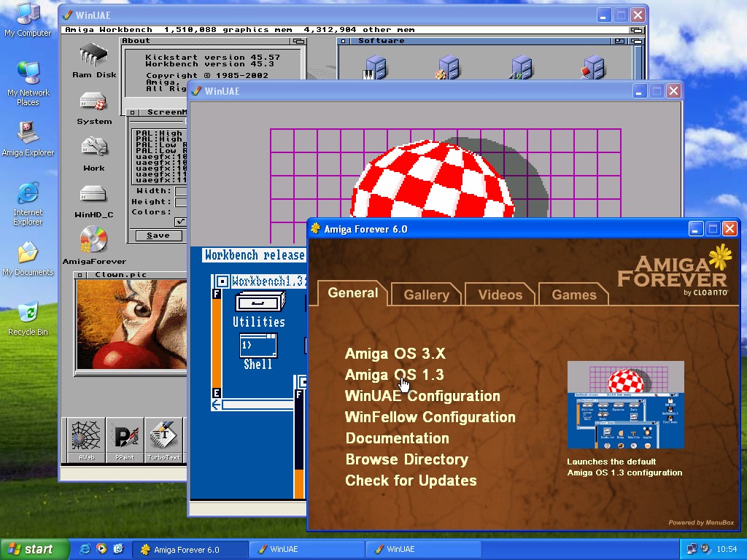Click the Amiga Forever by Cloanto logo

point(675,270)
